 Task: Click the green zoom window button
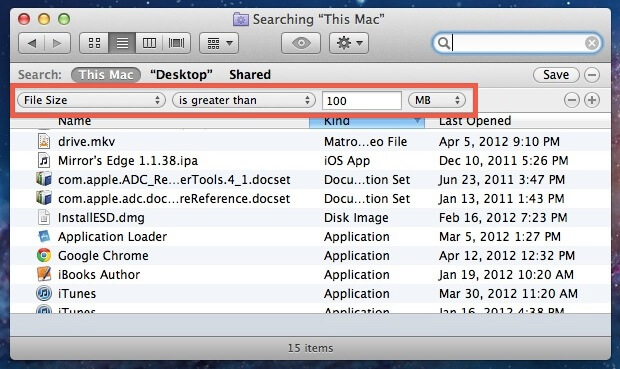click(x=64, y=19)
